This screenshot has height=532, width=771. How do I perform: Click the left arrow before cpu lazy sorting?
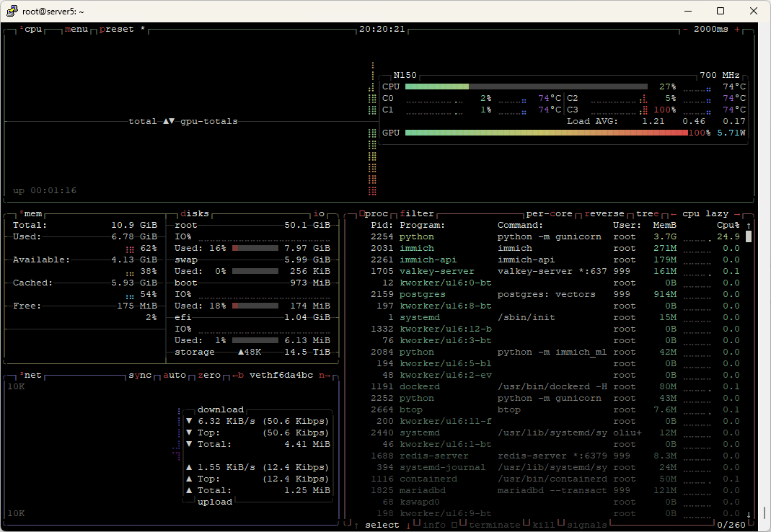pos(673,214)
